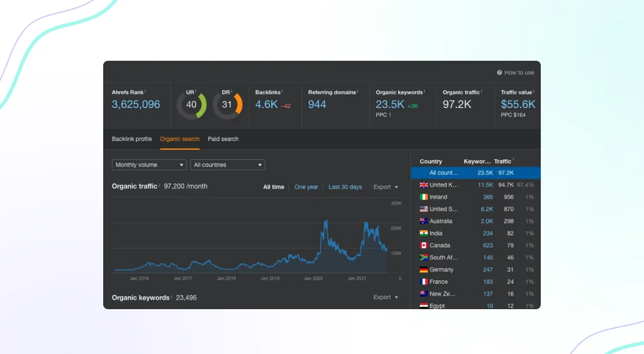Click the 2.0K keywords value for Australia
The image size is (644, 354).
click(x=487, y=221)
